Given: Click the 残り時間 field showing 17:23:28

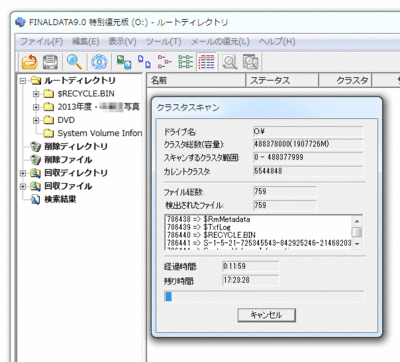Looking at the screenshot, I should point(250,280).
